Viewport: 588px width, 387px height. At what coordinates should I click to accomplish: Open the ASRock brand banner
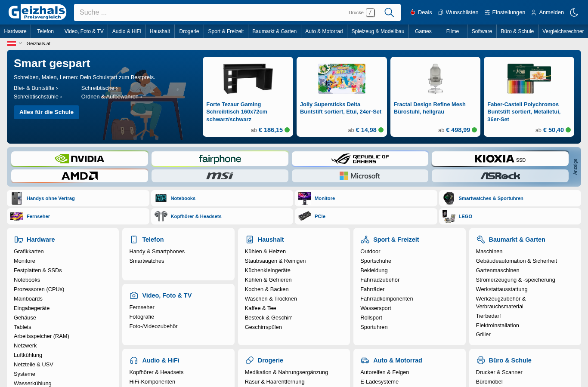point(500,176)
